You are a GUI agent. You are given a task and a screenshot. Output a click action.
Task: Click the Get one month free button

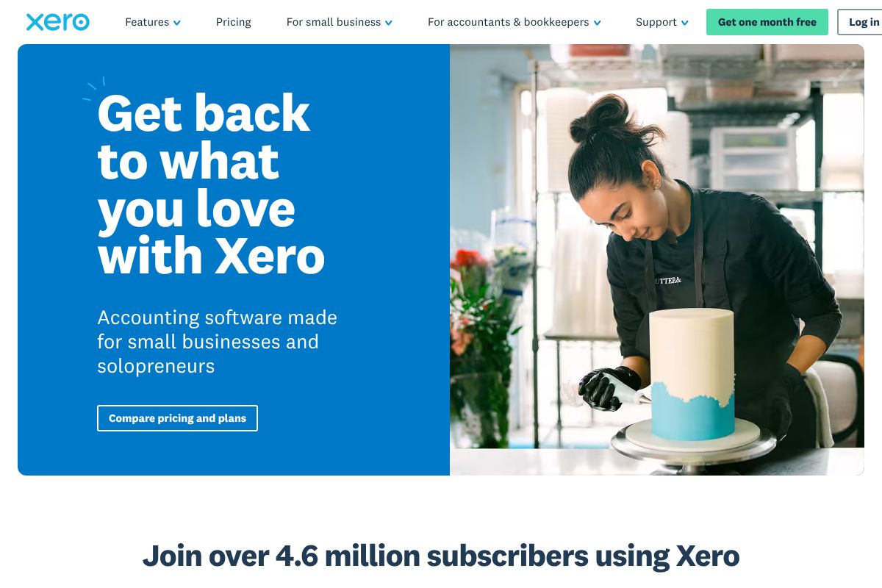coord(767,22)
